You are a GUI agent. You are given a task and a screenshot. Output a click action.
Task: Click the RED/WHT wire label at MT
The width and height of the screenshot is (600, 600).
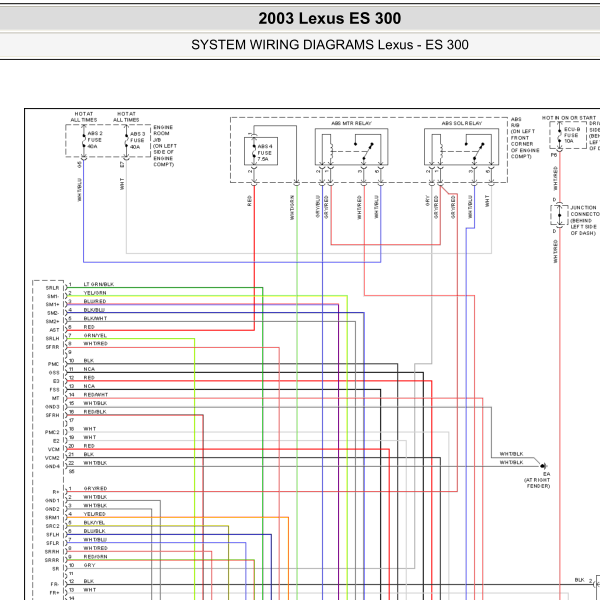tap(96, 395)
